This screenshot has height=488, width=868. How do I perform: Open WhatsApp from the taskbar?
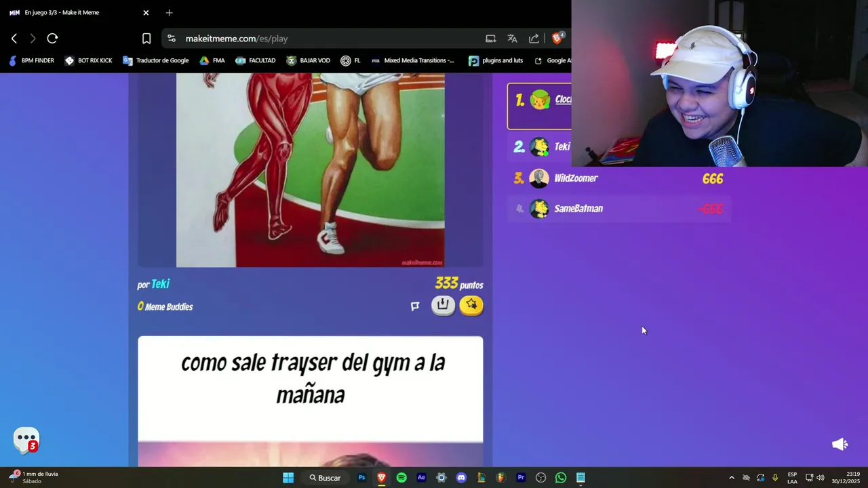[561, 478]
